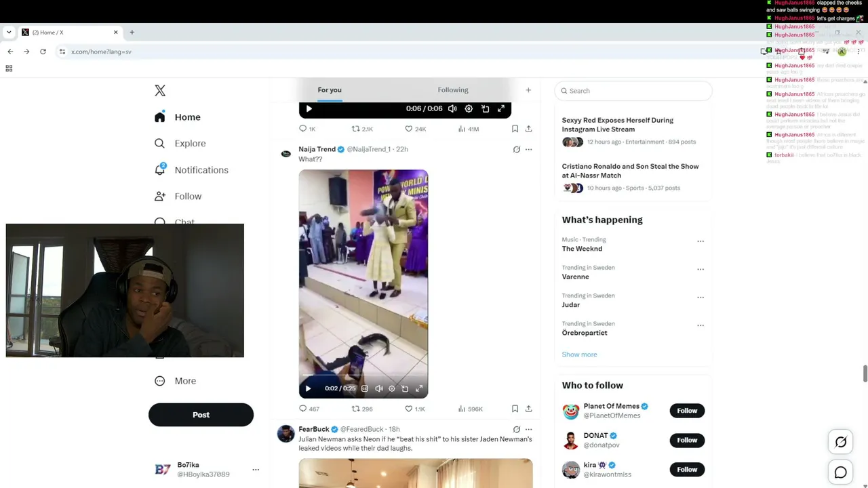
Task: Open the floating Grok button
Action: click(x=841, y=443)
